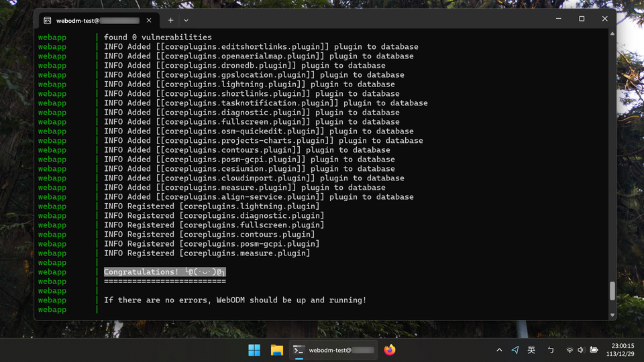Select the terminal taskbar button
This screenshot has height=362, width=644.
tap(333, 350)
